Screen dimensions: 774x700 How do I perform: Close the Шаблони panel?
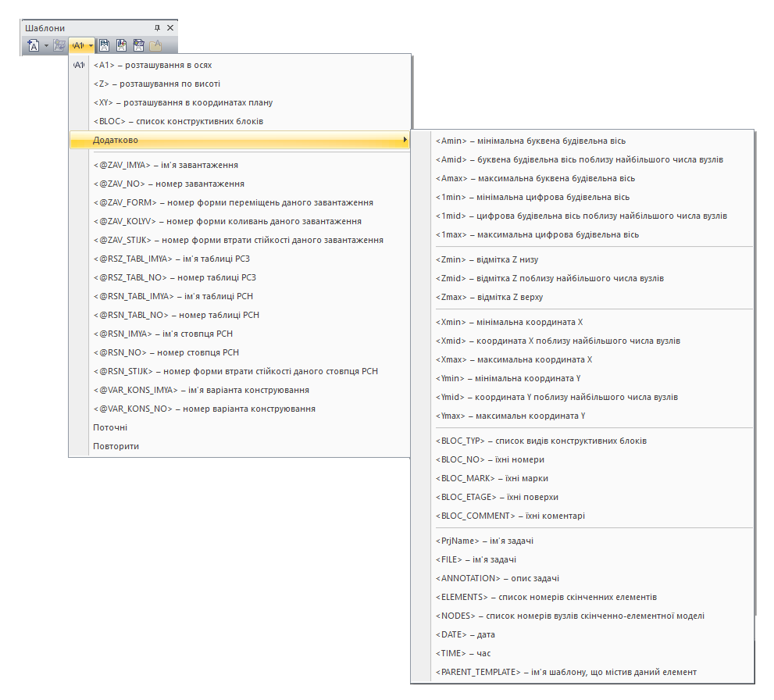(170, 28)
